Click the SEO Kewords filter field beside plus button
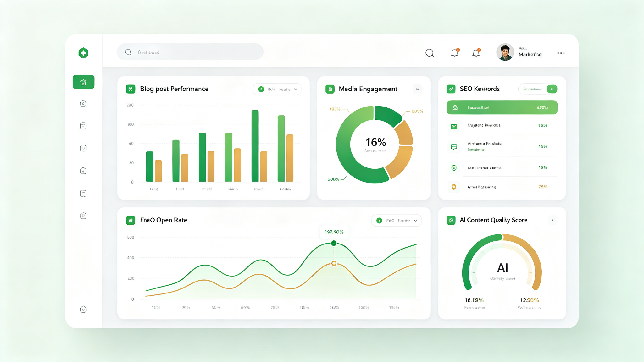 533,89
